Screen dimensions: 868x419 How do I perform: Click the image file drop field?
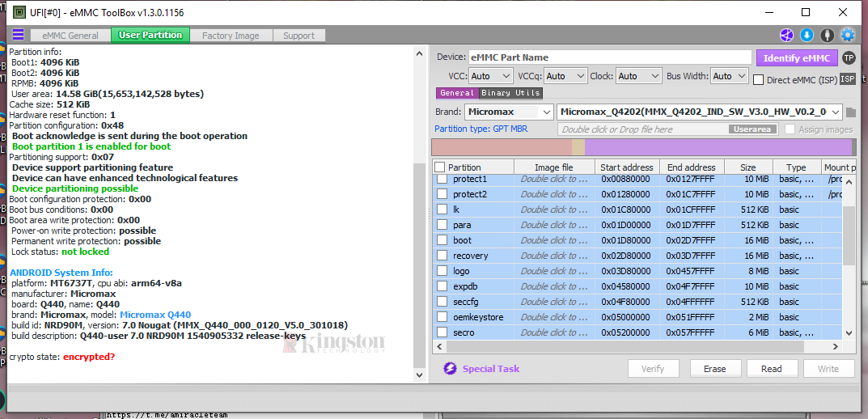[x=667, y=129]
